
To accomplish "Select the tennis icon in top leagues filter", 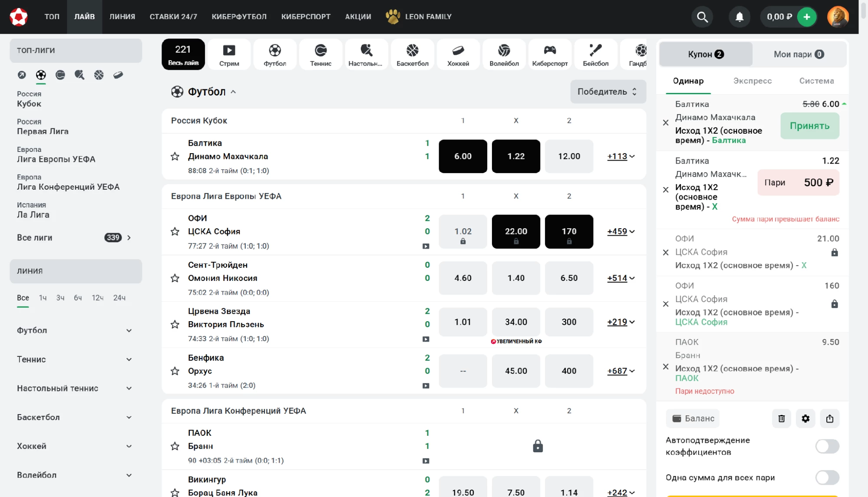I will tap(60, 75).
